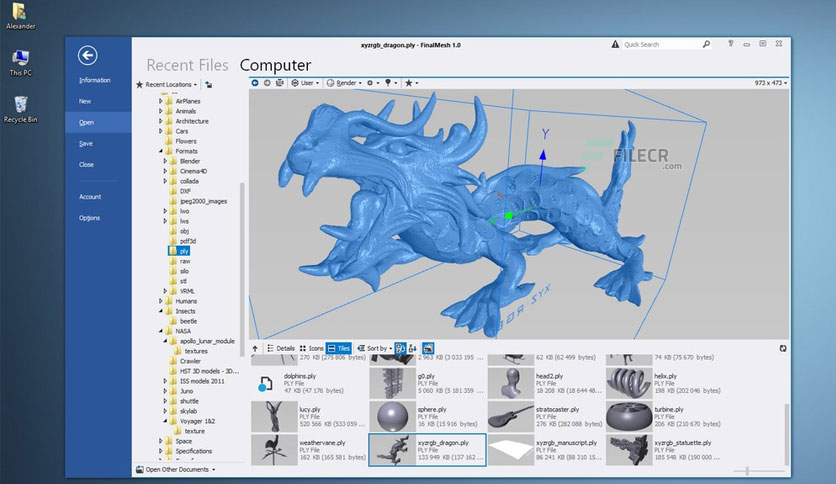
Task: Click the warning triangle icon near Quick Search
Action: coord(615,45)
